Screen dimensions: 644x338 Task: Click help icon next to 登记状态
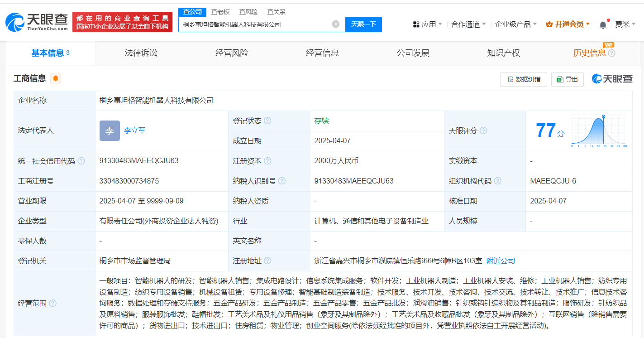point(267,121)
